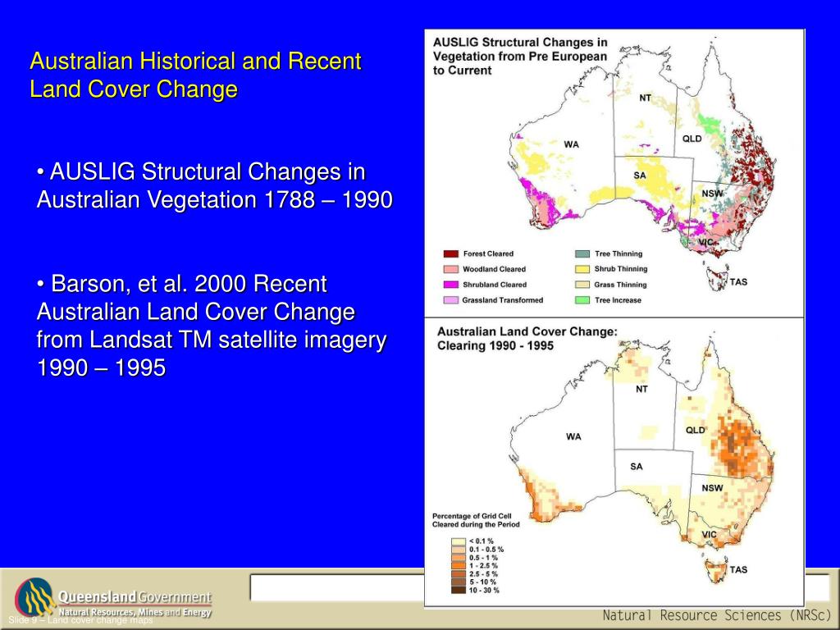Click the TAS label on lower map
This screenshot has width=840, height=630.
738,570
